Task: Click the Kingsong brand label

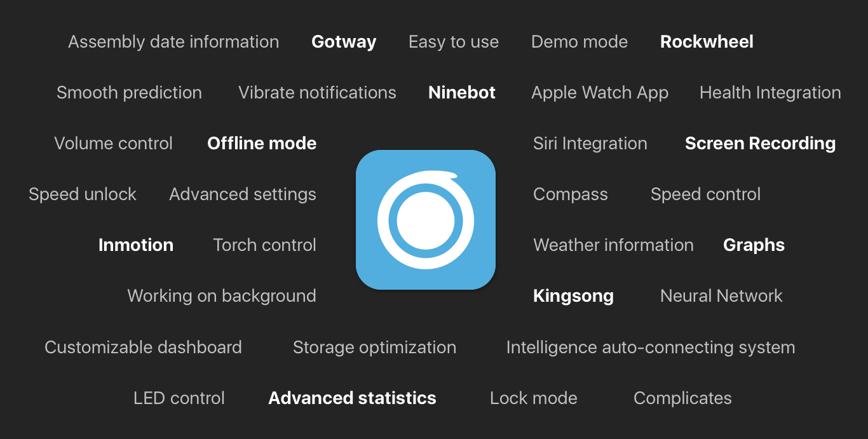Action: coord(573,296)
